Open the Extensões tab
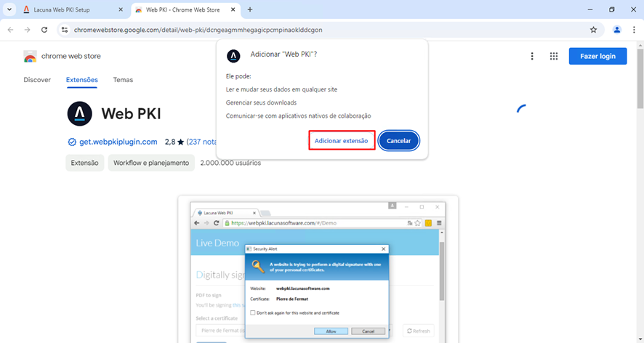 point(81,80)
